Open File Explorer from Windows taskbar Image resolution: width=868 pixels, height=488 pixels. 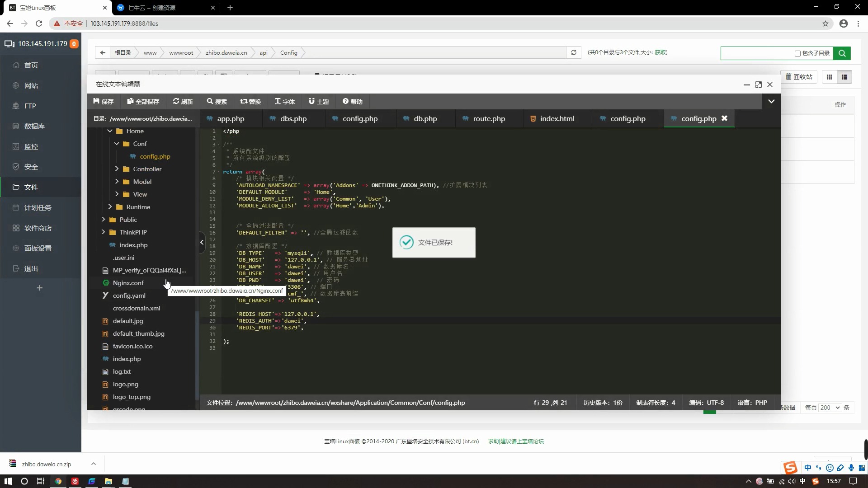pyautogui.click(x=108, y=481)
